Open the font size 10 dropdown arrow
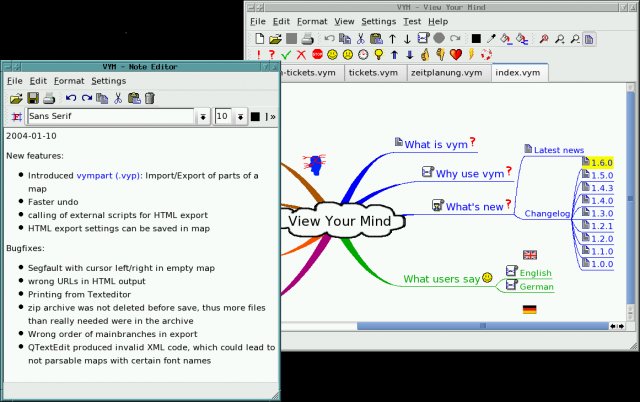The width and height of the screenshot is (640, 402). 241,117
